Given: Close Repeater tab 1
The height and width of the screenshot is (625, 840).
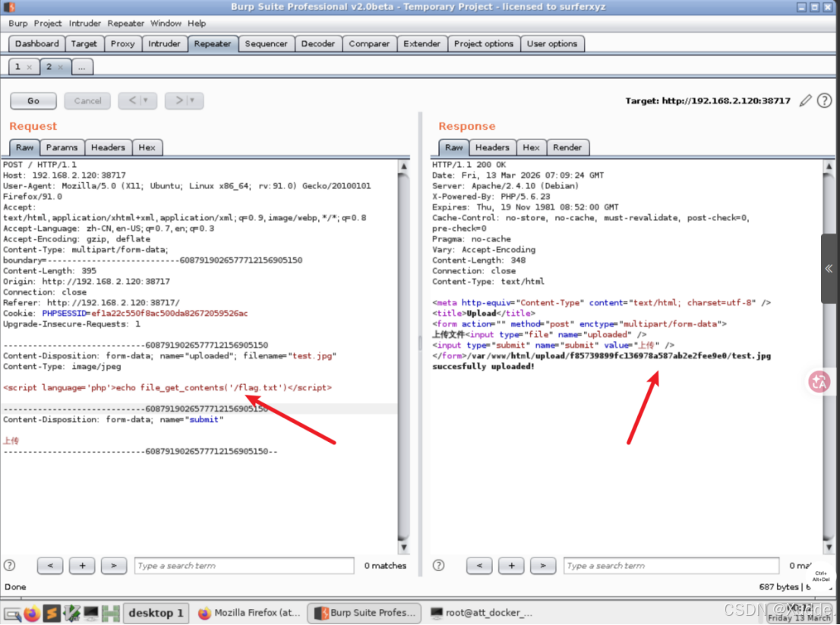Looking at the screenshot, I should [30, 67].
